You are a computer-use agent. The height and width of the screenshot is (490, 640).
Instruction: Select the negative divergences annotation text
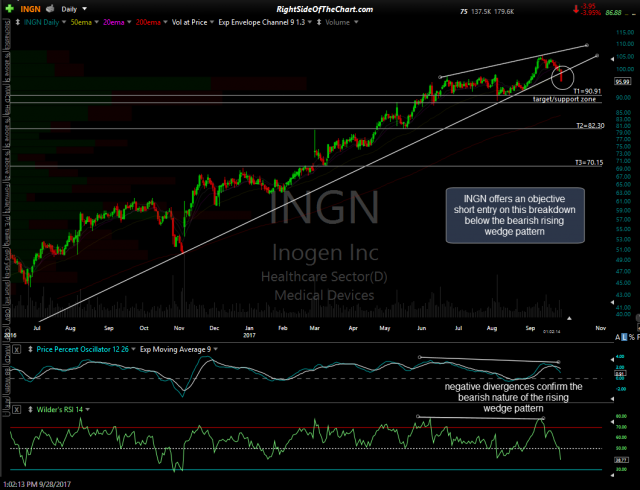513,397
